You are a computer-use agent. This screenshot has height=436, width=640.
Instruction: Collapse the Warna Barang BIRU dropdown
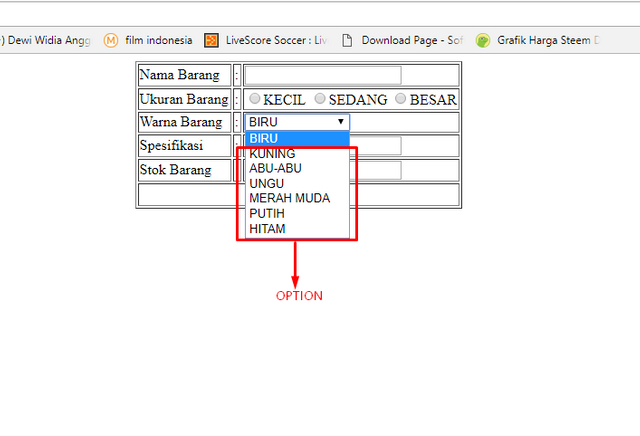tap(297, 122)
